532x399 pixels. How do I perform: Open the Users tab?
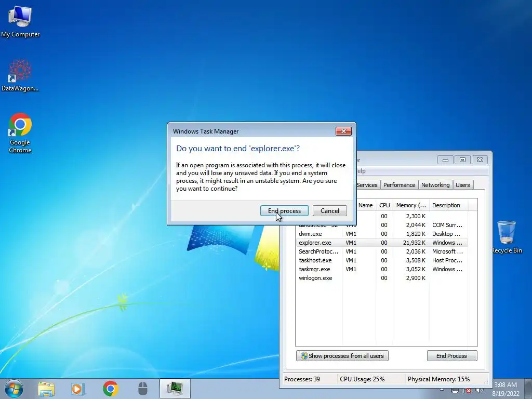point(463,185)
